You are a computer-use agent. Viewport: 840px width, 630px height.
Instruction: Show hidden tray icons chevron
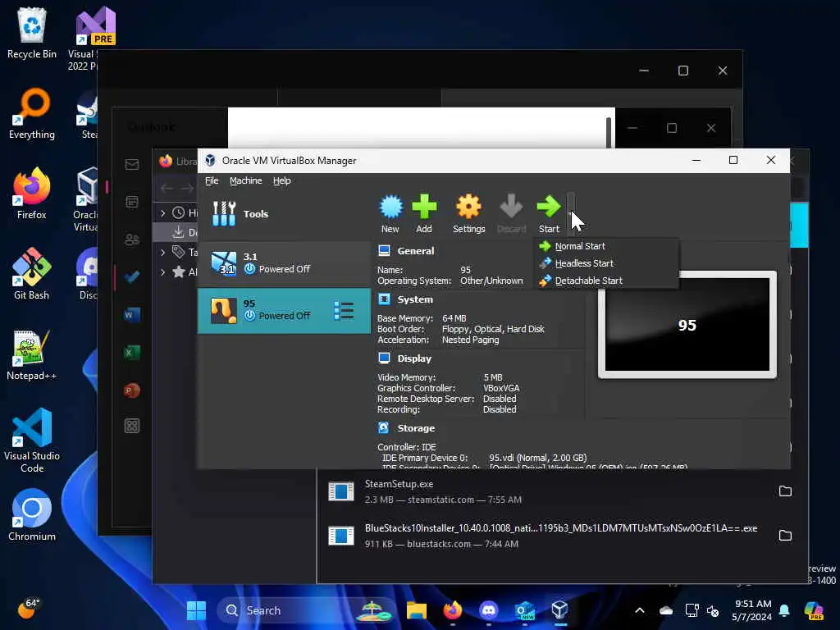coord(640,610)
